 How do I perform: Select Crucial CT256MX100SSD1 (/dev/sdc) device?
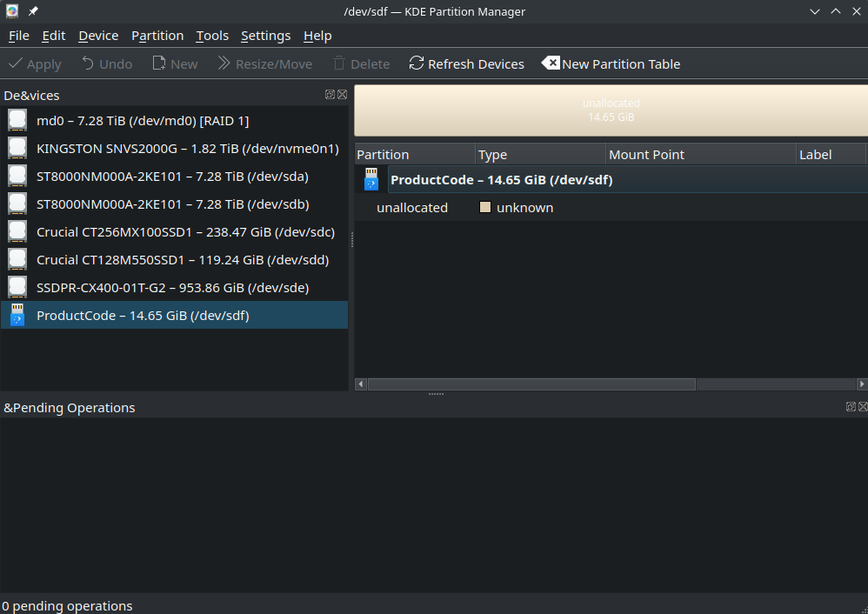coord(174,231)
